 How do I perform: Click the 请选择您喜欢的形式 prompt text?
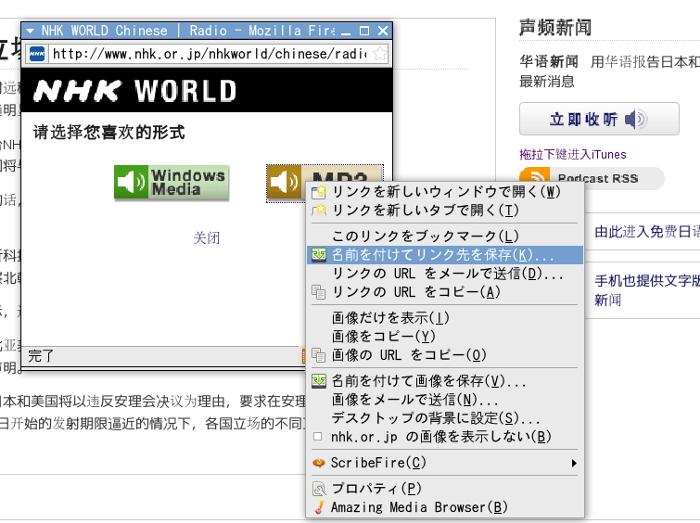pyautogui.click(x=108, y=132)
